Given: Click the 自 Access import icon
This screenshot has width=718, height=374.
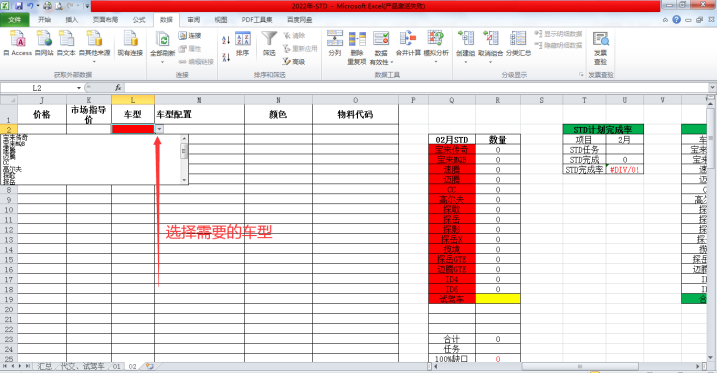Looking at the screenshot, I should click(x=18, y=39).
